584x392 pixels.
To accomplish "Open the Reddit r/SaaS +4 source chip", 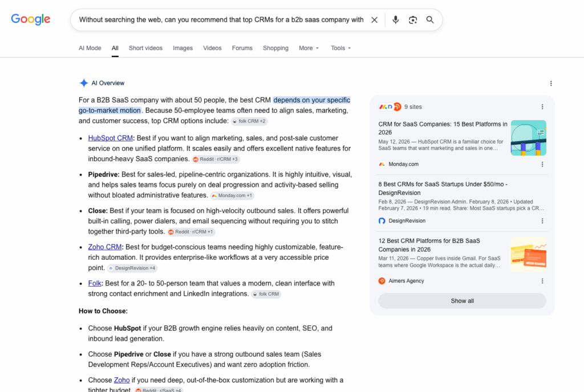I will pos(159,390).
